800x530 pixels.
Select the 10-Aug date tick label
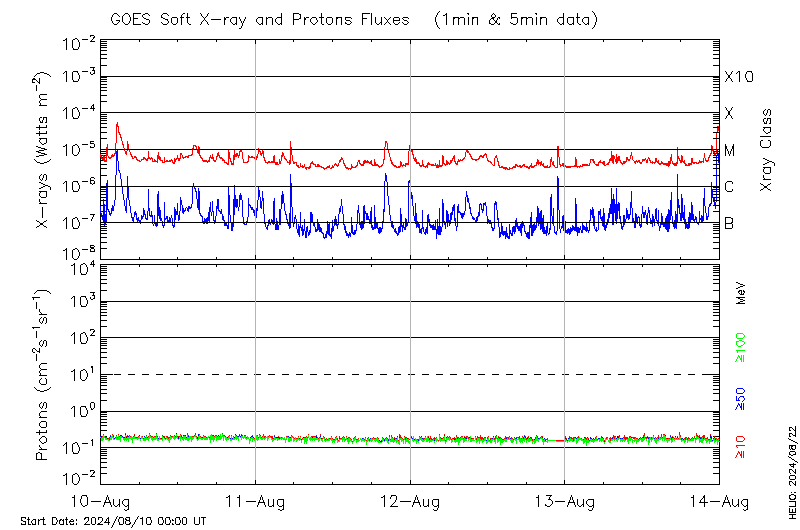tap(100, 500)
